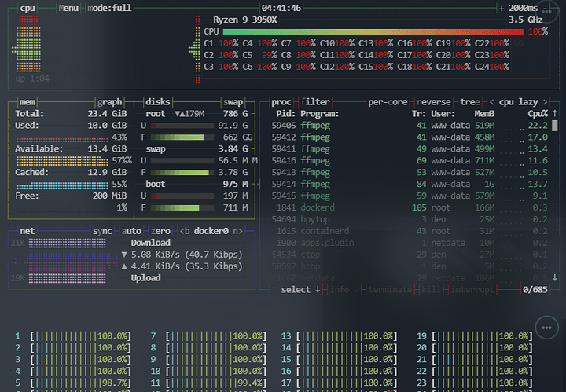Switch to the next network interface after docker0
The width and height of the screenshot is (566, 392).
[237, 232]
